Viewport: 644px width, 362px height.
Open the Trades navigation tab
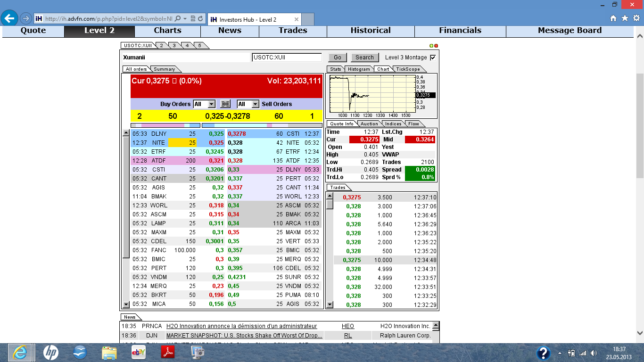tap(293, 31)
